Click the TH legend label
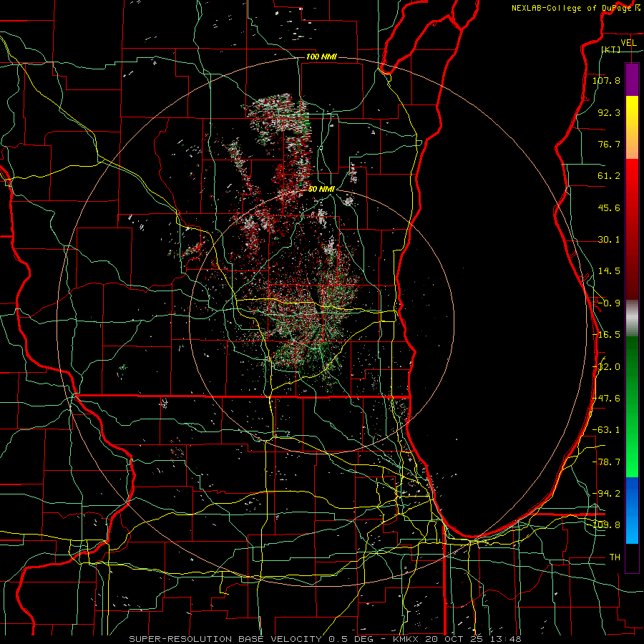Image resolution: width=644 pixels, height=644 pixels. pyautogui.click(x=615, y=557)
